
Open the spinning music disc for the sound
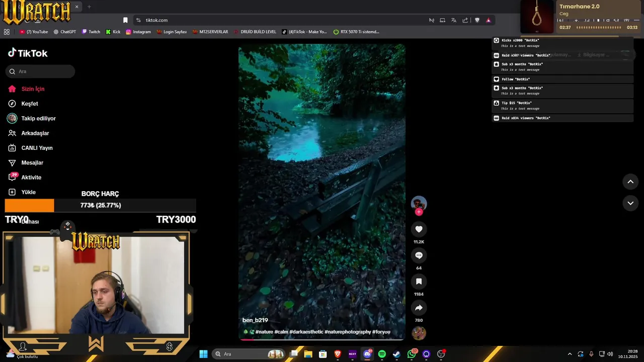(419, 333)
